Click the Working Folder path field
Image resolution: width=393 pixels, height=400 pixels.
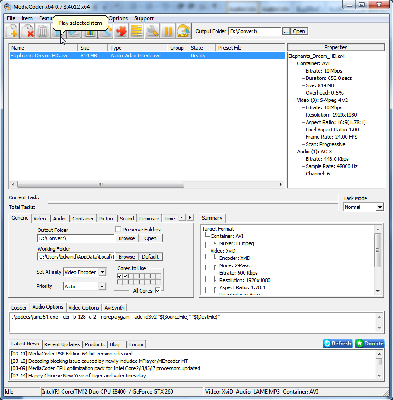coord(76,257)
